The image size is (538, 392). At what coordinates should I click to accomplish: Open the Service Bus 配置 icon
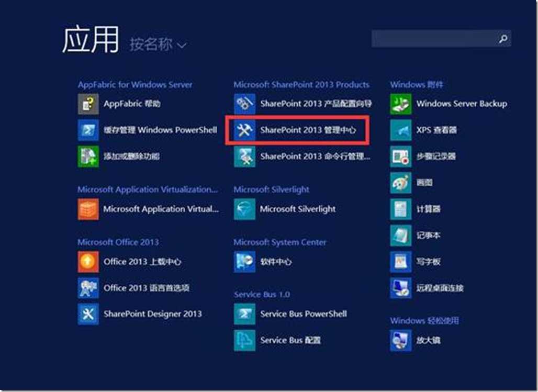[244, 341]
